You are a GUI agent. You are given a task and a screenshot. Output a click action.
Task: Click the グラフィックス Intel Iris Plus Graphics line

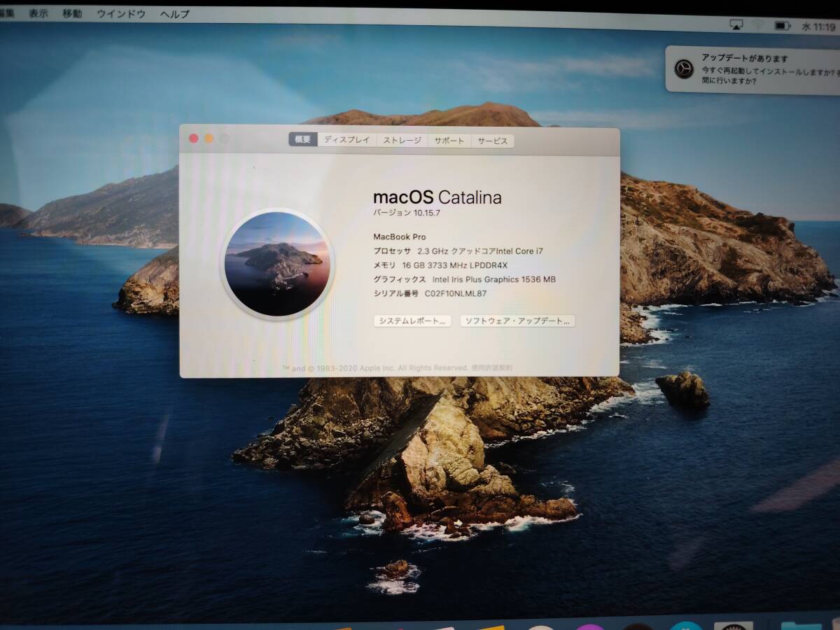(464, 279)
